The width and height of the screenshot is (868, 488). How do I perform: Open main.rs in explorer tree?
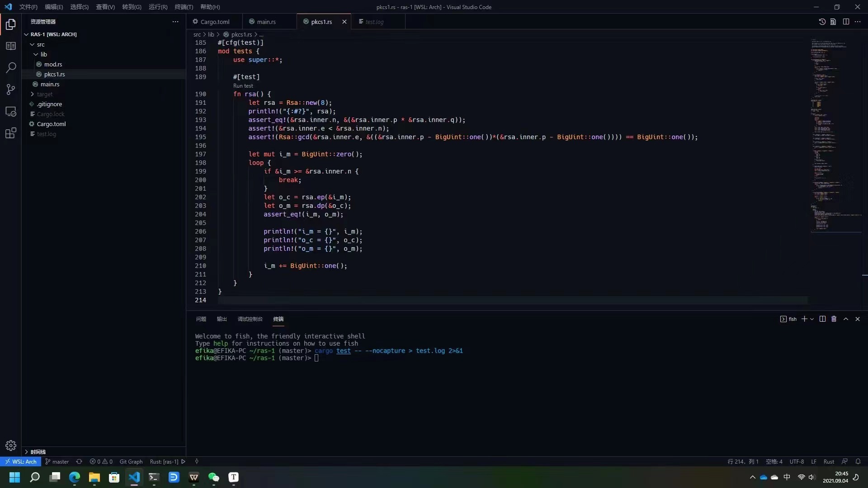[x=50, y=84]
